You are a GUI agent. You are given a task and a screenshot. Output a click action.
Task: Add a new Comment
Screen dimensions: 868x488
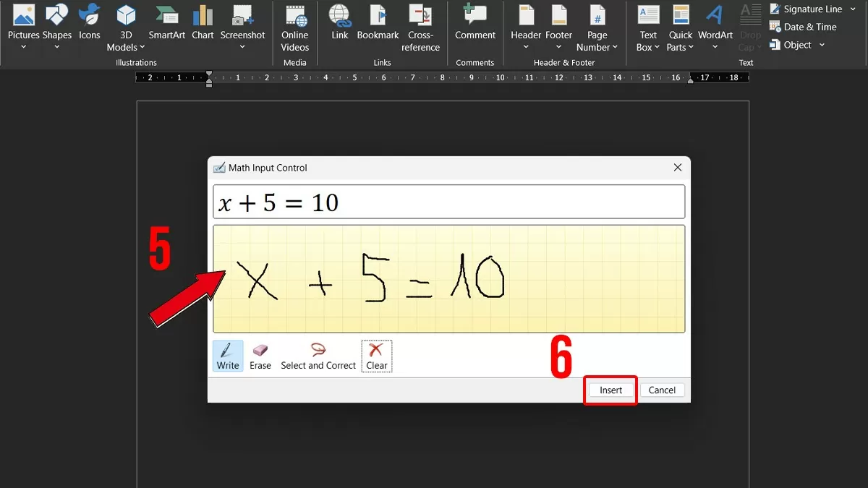tap(475, 23)
